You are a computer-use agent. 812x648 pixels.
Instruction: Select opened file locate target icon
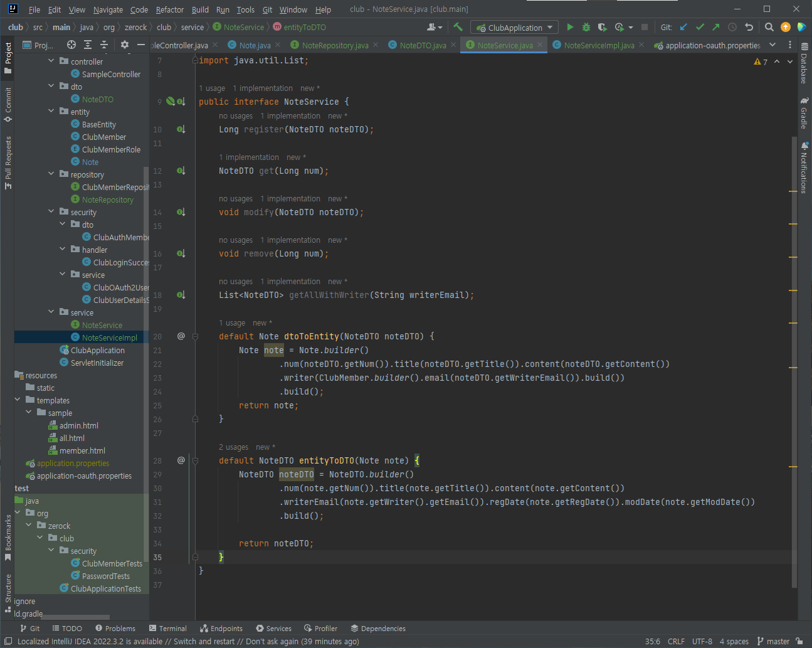[71, 45]
